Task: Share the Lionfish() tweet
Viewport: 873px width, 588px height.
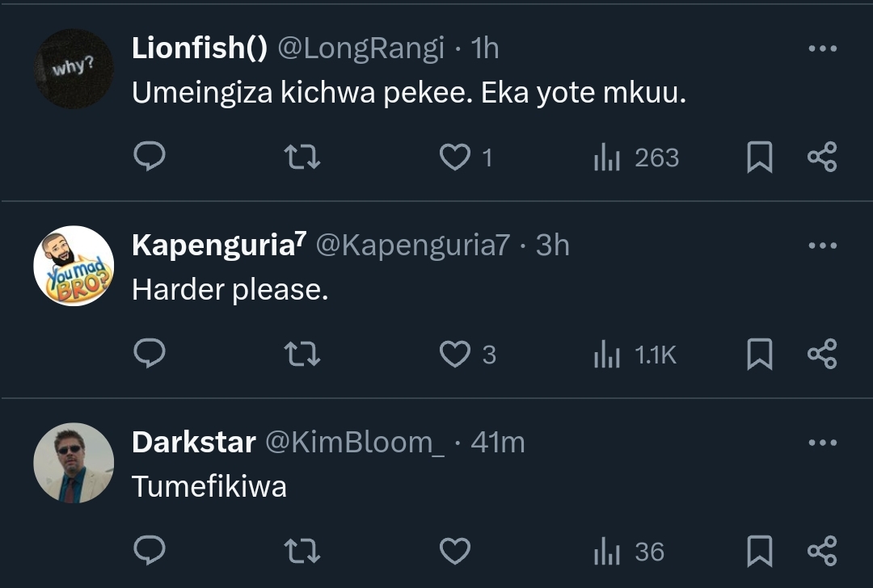Action: (822, 157)
